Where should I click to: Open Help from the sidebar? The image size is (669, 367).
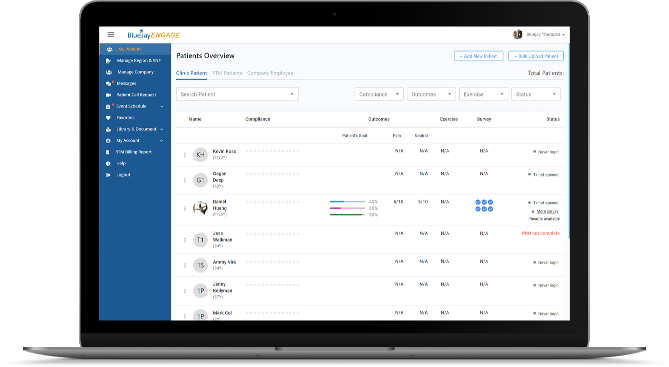point(121,163)
